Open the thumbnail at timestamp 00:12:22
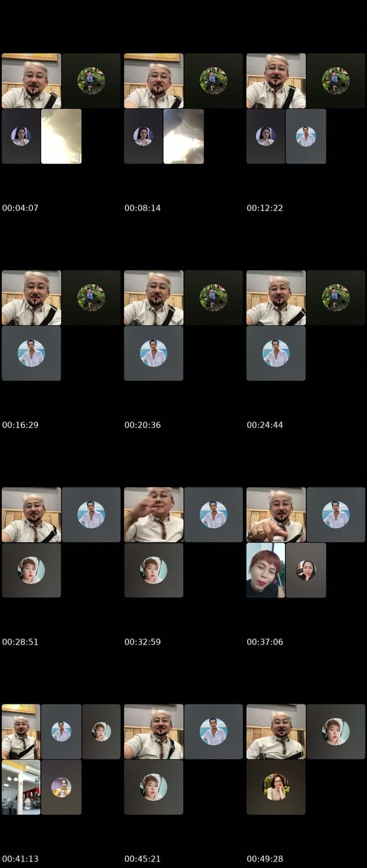The image size is (367, 868). coord(306,108)
